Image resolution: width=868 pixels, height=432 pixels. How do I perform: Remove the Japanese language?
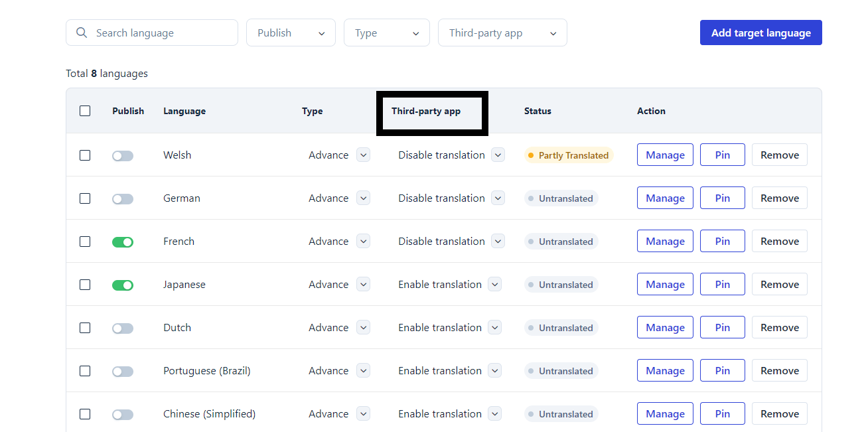780,284
